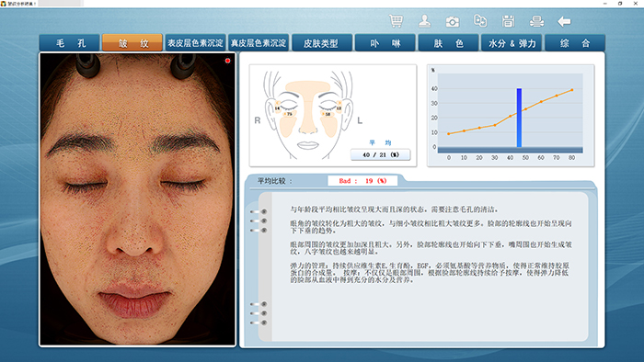Switch to the 水分 & 弹力 tab

coord(512,43)
